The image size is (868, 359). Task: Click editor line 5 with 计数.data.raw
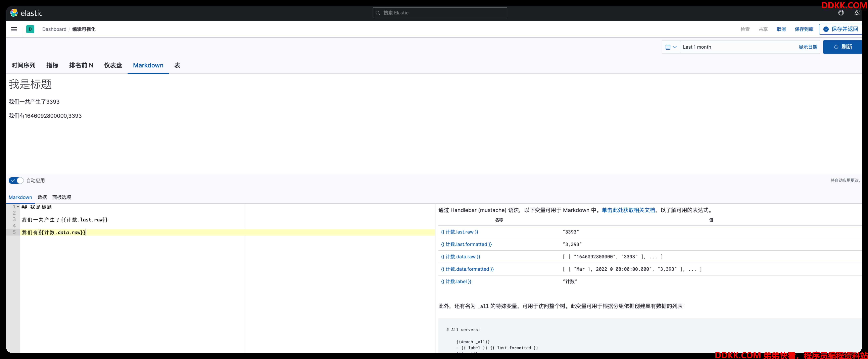click(54, 233)
